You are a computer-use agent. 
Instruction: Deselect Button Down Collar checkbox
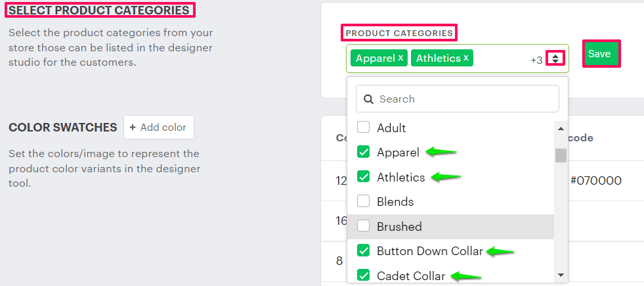[363, 250]
